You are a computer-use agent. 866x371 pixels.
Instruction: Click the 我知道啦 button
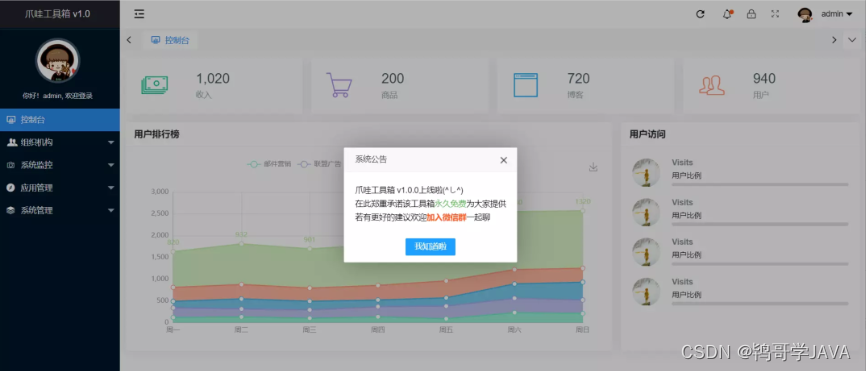coord(430,247)
